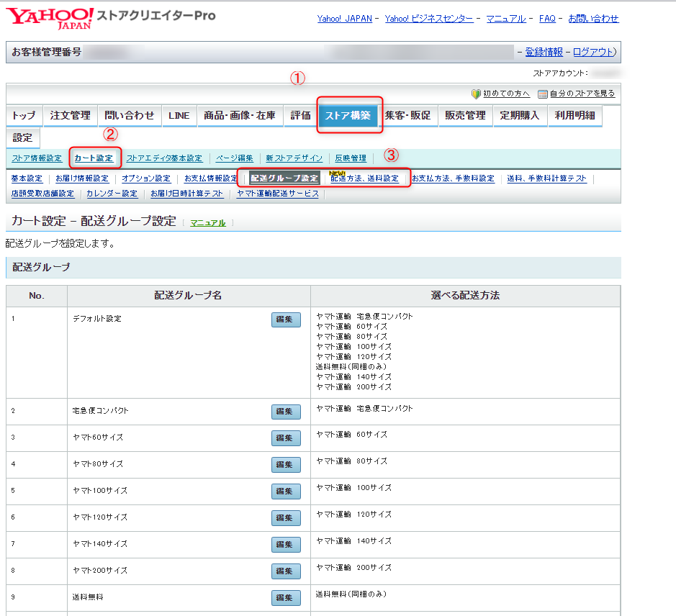
Task: Open the 商品・画像・在庫 tab
Action: 239,115
